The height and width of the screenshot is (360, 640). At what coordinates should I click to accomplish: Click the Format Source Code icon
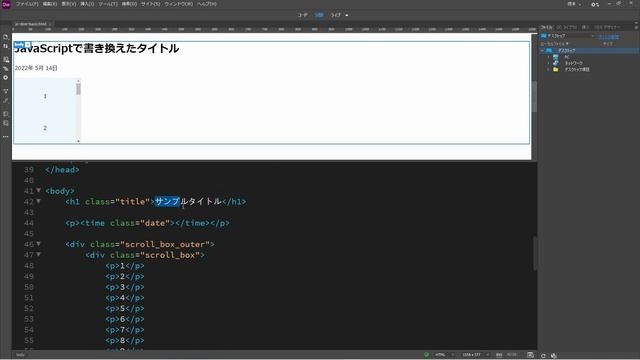point(6,100)
